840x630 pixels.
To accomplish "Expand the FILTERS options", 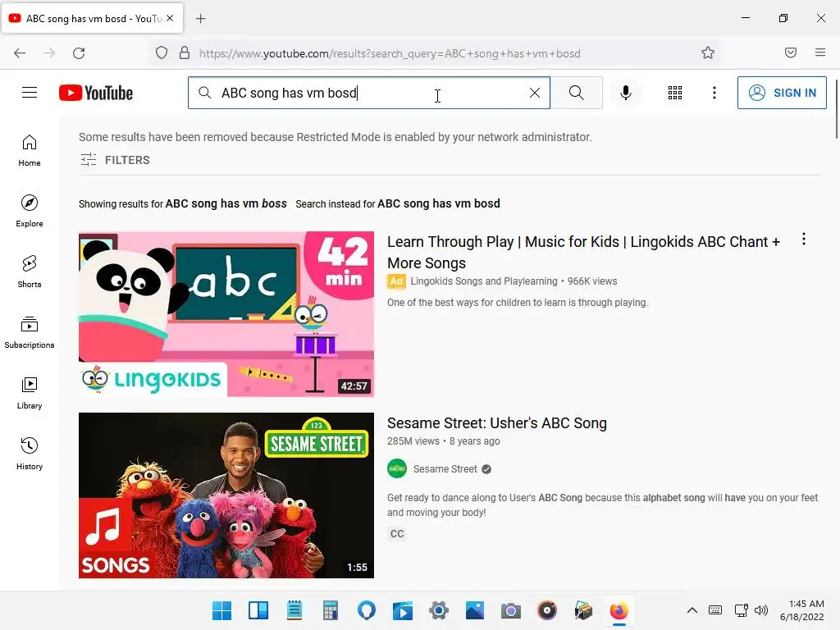I will point(115,160).
